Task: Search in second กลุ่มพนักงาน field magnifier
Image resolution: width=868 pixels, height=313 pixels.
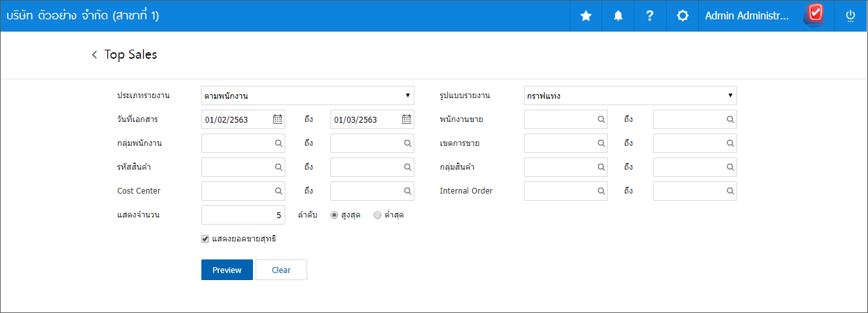Action: click(x=407, y=143)
